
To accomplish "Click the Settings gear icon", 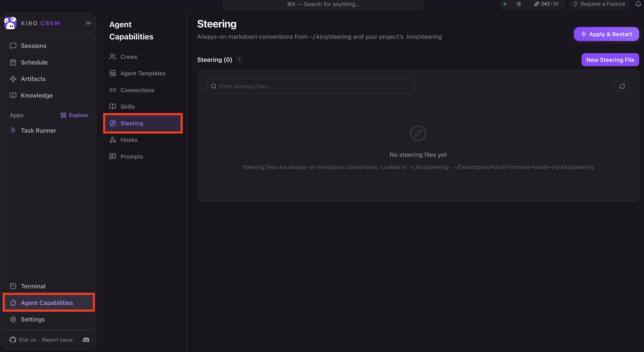I will click(13, 320).
